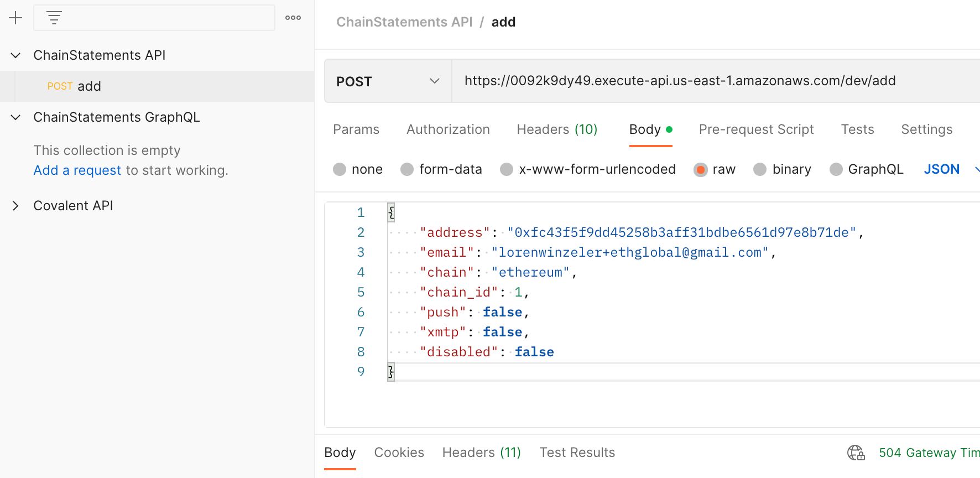Select the POST add request in sidebar
Viewport: 980px width, 478px height.
point(157,86)
